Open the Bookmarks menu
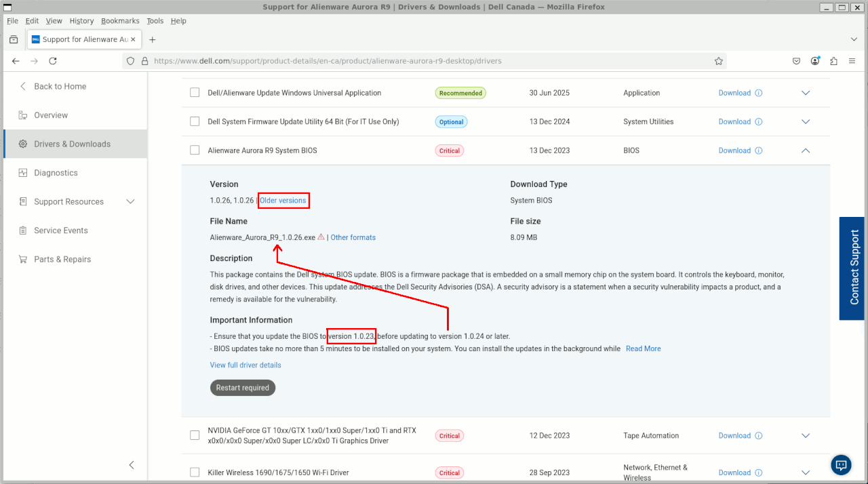 (120, 21)
